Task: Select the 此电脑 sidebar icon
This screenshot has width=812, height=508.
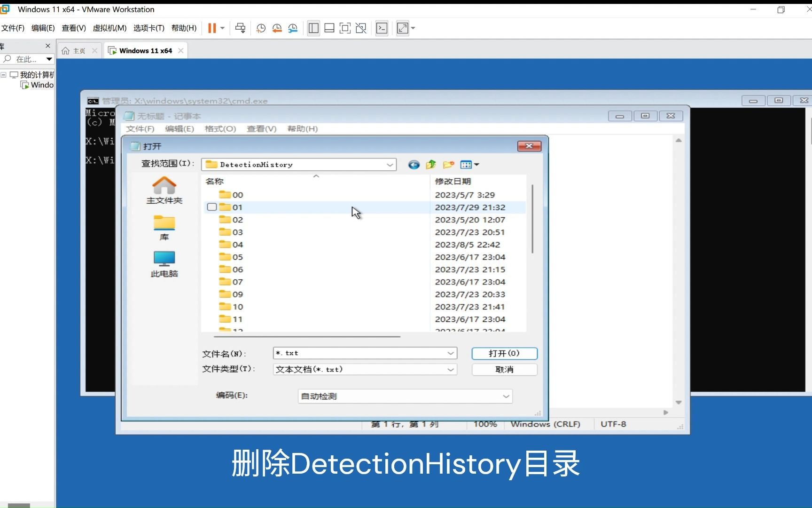Action: (x=164, y=263)
